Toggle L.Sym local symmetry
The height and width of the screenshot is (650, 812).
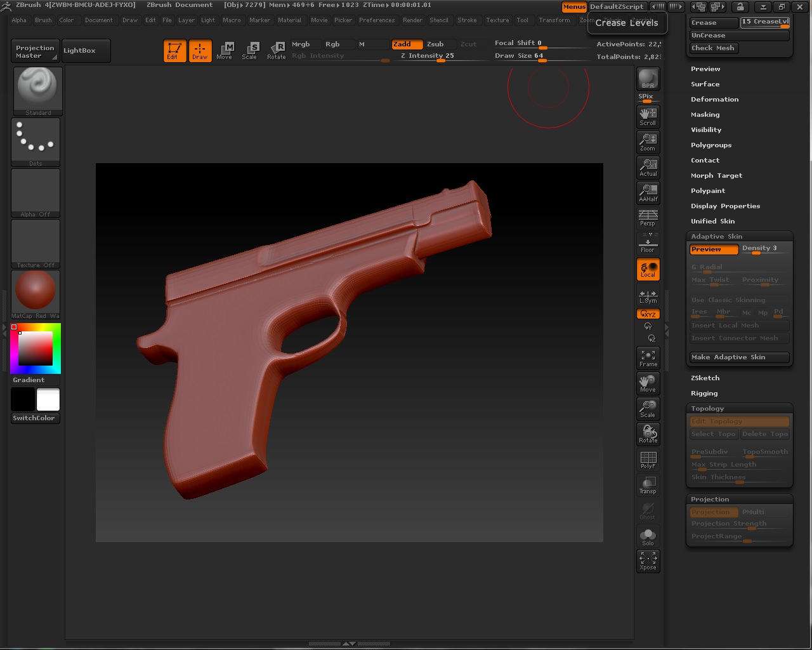click(x=648, y=296)
